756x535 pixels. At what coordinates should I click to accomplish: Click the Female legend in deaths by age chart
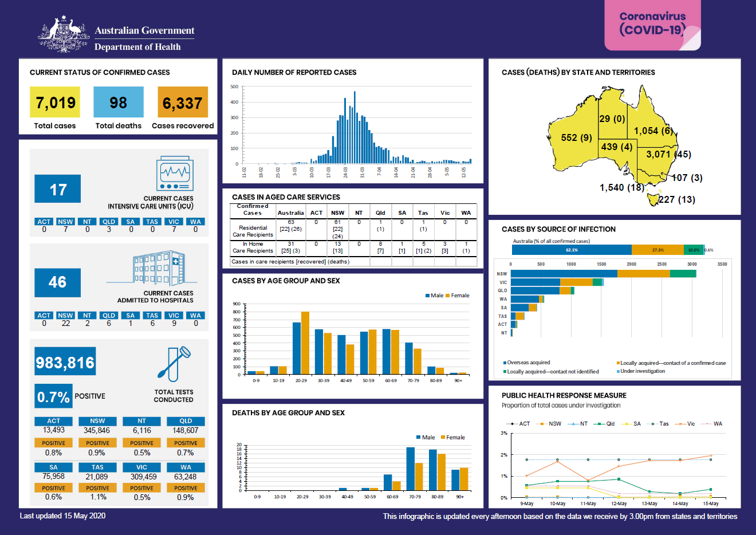453,437
